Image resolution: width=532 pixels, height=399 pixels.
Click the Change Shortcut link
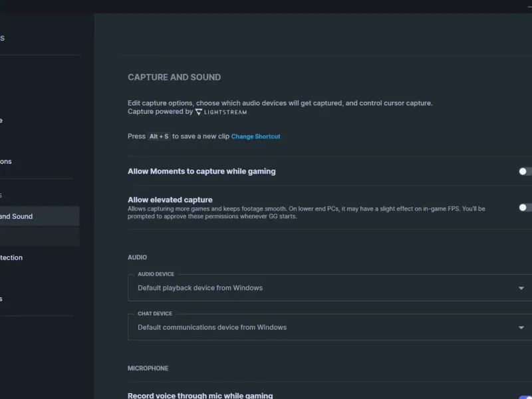[256, 136]
